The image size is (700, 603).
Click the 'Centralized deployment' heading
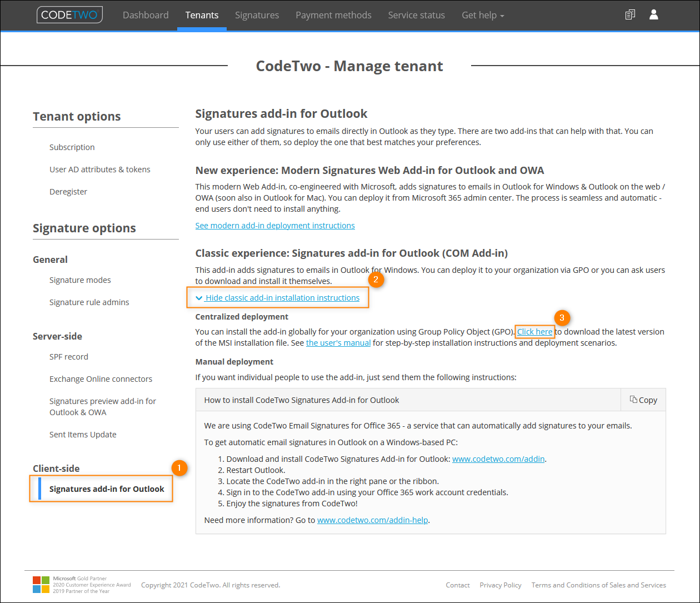pyautogui.click(x=242, y=317)
